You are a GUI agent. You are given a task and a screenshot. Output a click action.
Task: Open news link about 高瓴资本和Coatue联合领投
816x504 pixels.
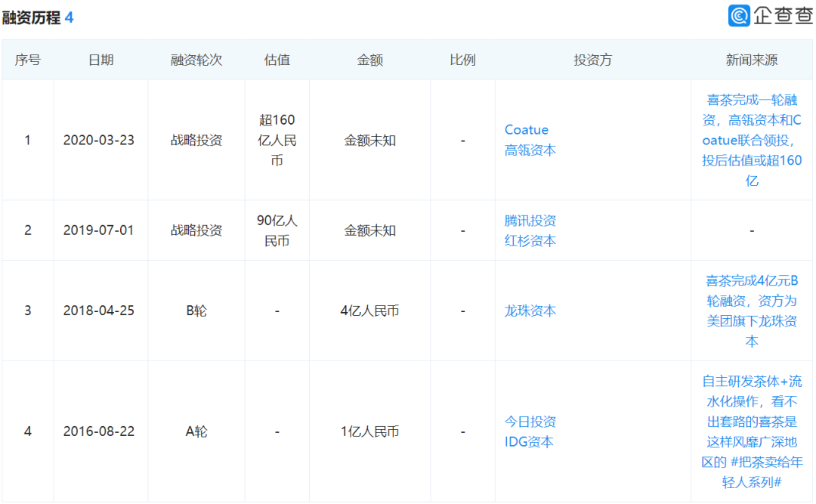[752, 140]
